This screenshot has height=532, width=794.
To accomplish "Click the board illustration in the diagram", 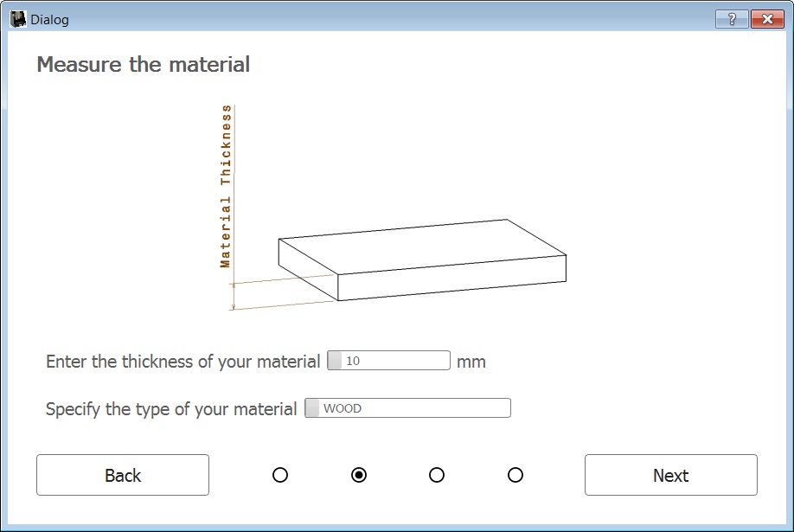I will point(422,260).
